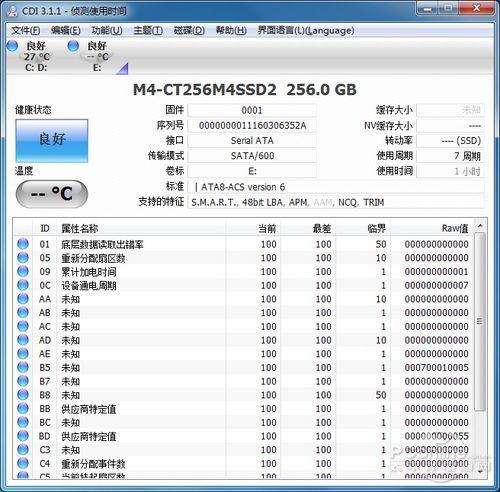
Task: Open the 功能(U) menu
Action: (x=107, y=31)
